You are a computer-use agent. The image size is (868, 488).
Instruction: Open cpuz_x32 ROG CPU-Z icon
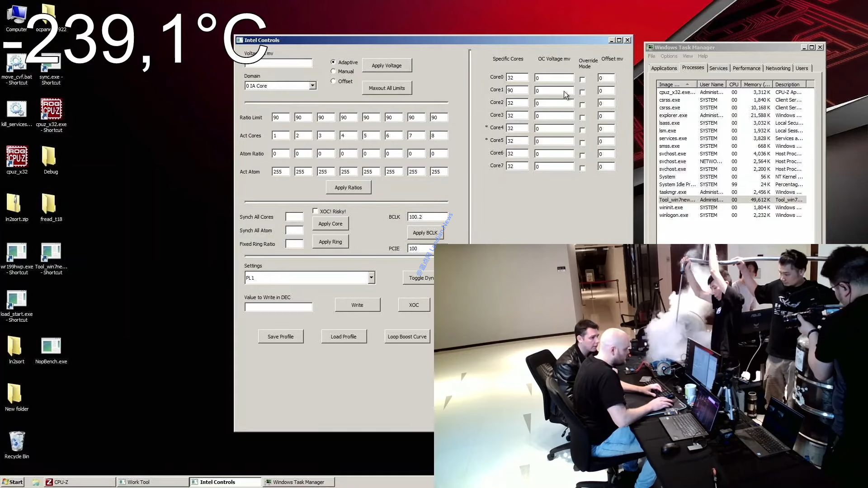coord(17,160)
